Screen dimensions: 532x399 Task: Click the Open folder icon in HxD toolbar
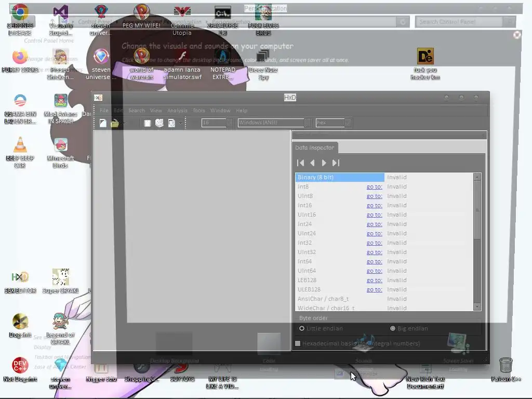pos(115,123)
